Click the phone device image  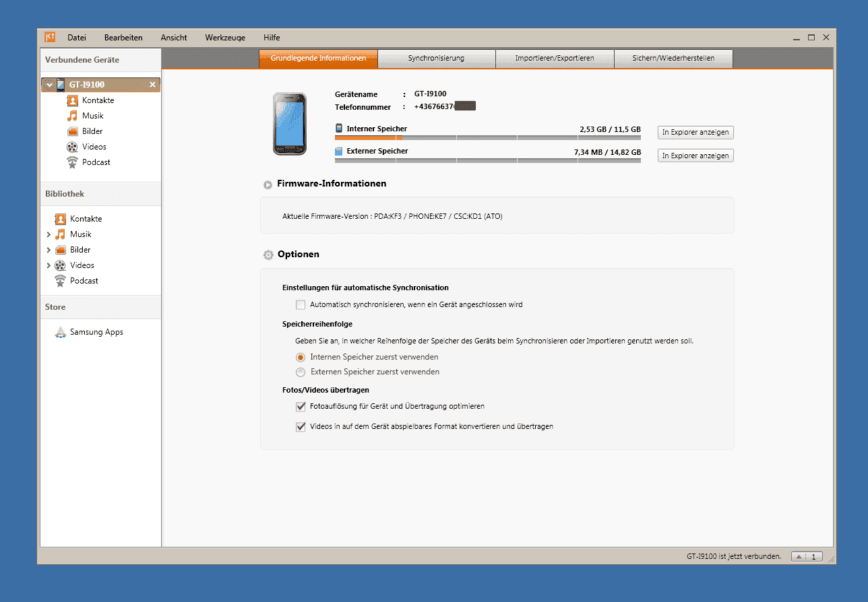(290, 124)
